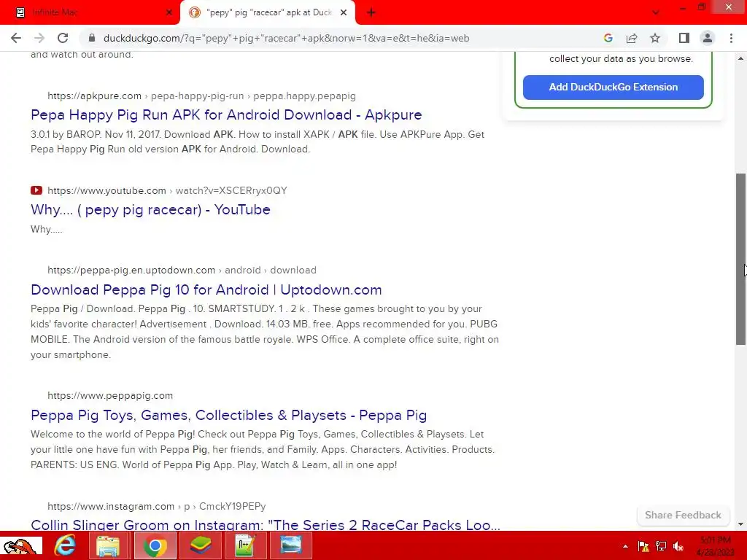Open the Windows Start button
This screenshot has width=747, height=560.
coord(20,545)
